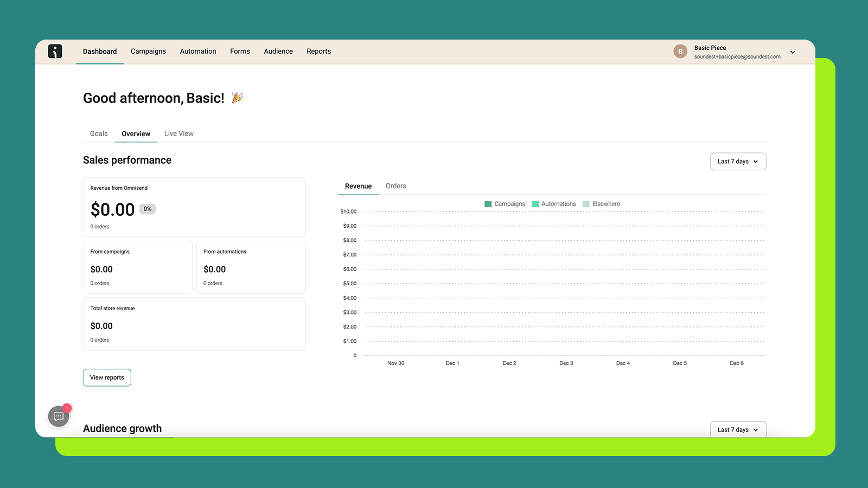Viewport: 868px width, 488px height.
Task: Open the Reports nav item
Action: (318, 52)
